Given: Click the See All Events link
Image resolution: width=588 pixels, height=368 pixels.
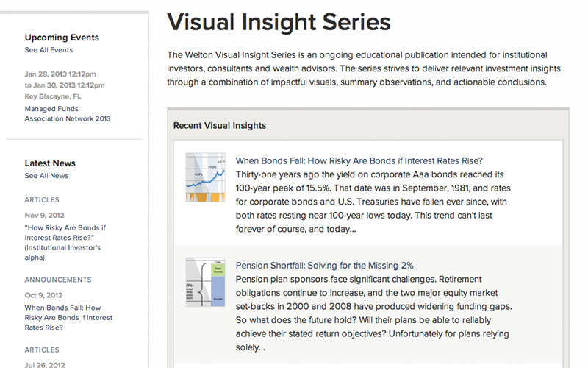Looking at the screenshot, I should [49, 50].
